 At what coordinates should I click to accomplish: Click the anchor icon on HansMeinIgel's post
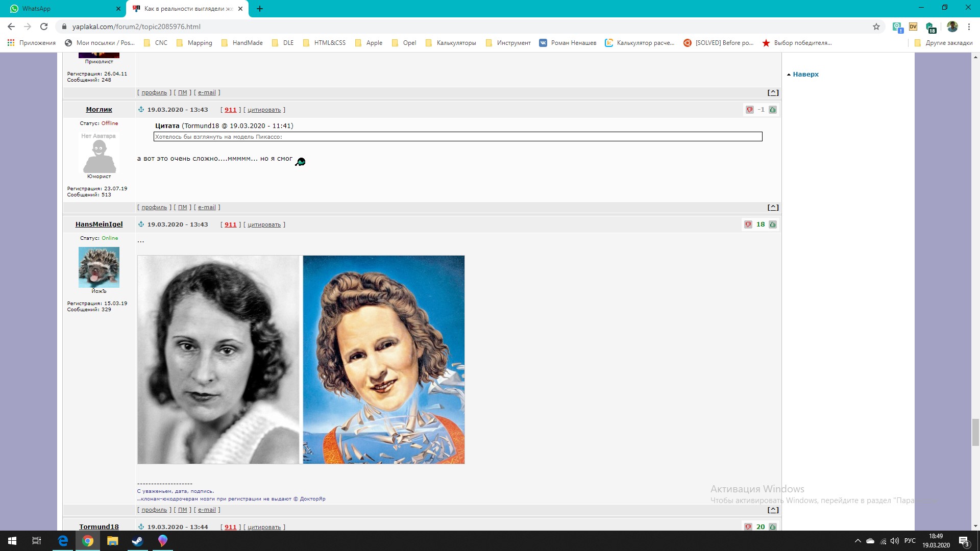(x=141, y=224)
